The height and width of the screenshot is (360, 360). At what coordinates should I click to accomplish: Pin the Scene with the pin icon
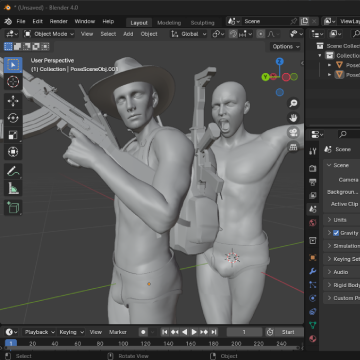(293, 21)
